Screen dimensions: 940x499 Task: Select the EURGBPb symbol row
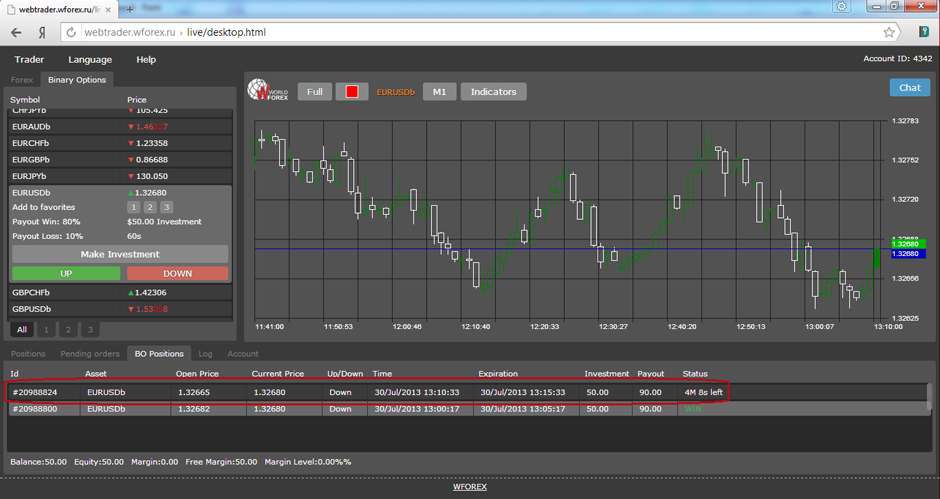120,160
